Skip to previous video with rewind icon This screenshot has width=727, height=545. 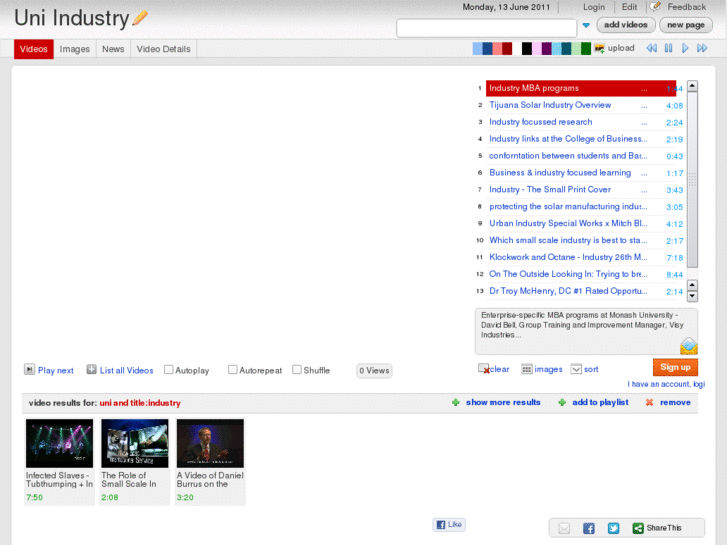(x=651, y=48)
